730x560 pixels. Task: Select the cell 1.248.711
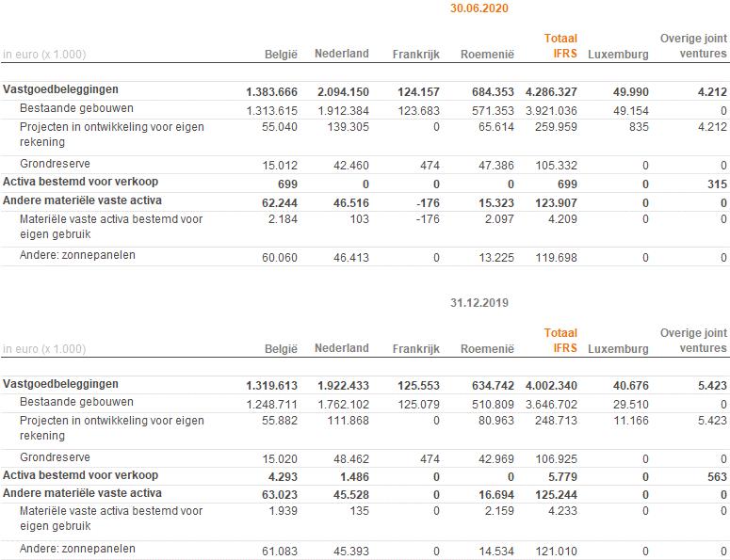(272, 405)
